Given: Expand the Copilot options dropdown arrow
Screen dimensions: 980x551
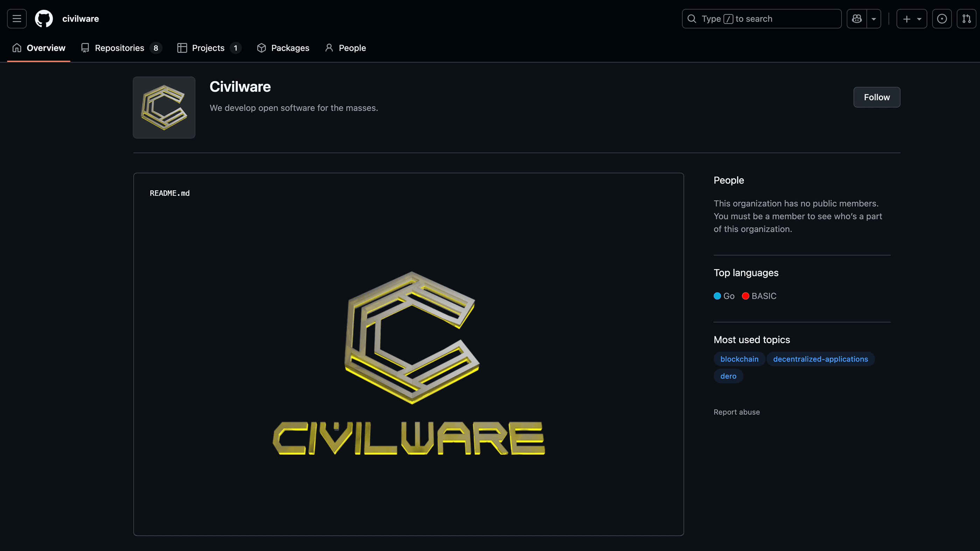Looking at the screenshot, I should pos(874,18).
